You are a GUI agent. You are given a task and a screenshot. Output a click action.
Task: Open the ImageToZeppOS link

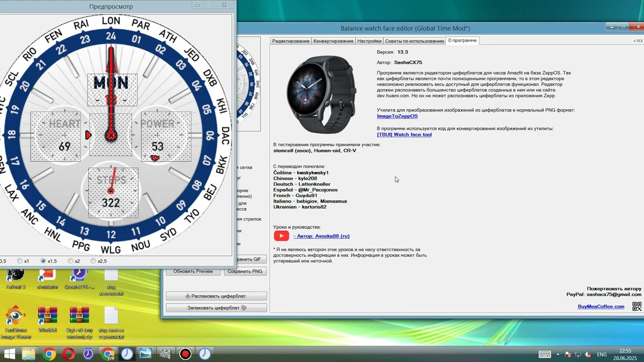[397, 116]
